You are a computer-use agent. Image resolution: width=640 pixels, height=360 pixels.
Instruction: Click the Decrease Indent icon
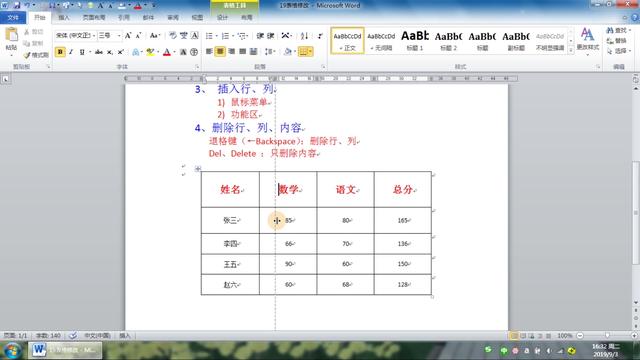coord(260,36)
